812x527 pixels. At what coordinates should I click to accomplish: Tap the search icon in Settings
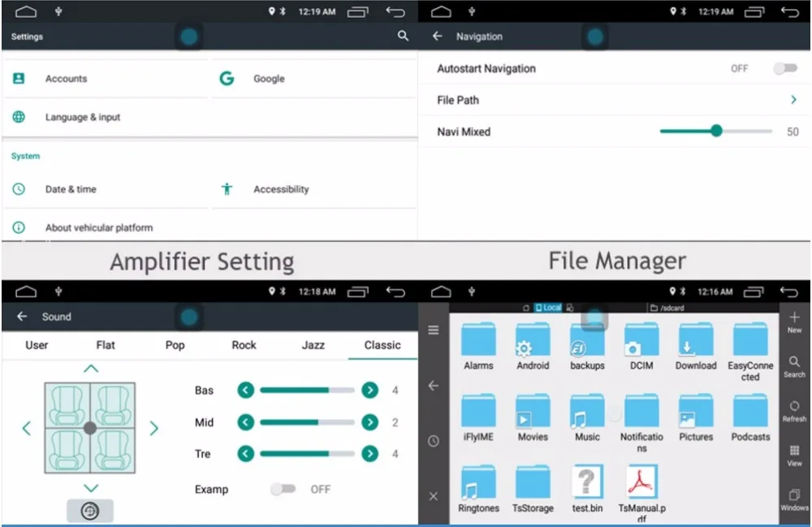tap(403, 36)
